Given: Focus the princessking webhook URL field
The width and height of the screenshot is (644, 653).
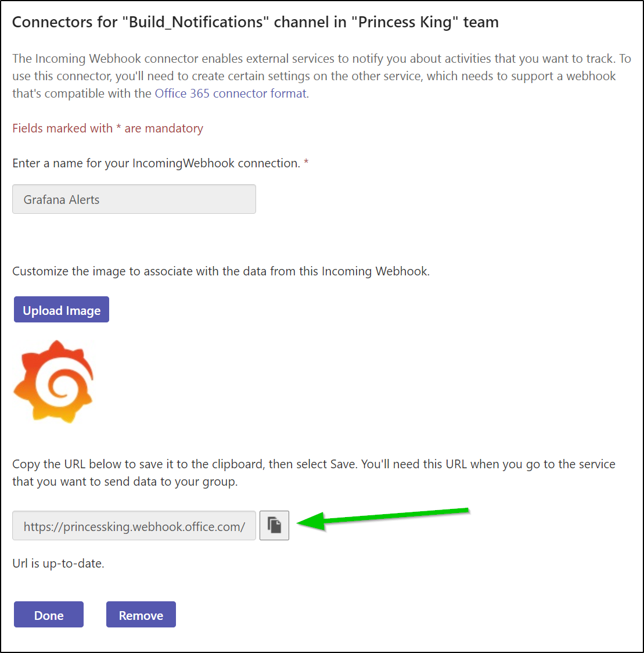Looking at the screenshot, I should click(x=134, y=526).
